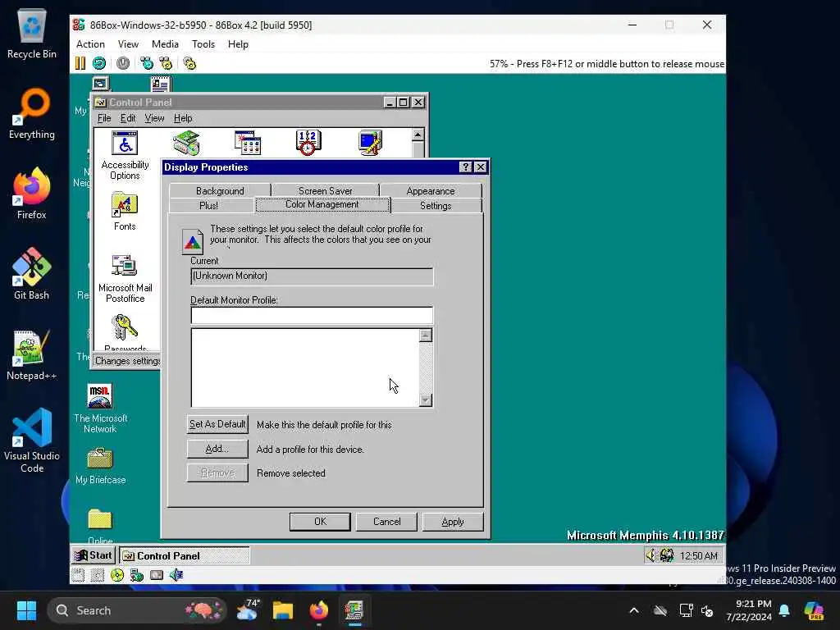
Task: Click the profile list down scroll arrow
Action: (x=426, y=399)
